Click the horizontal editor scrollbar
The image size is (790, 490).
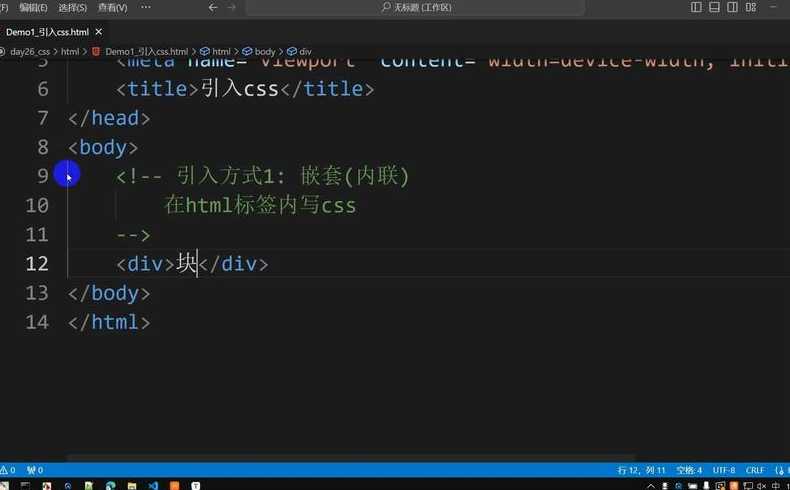pyautogui.click(x=351, y=457)
